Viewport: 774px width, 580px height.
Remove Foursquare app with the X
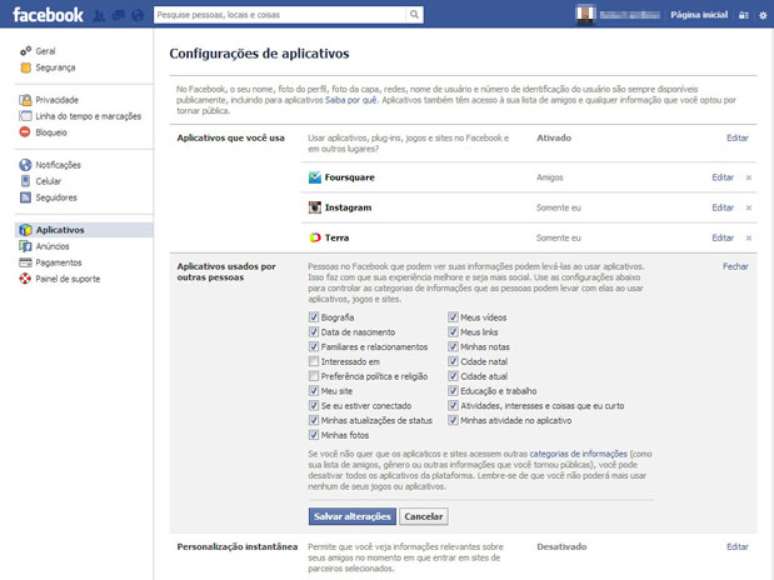coord(748,177)
